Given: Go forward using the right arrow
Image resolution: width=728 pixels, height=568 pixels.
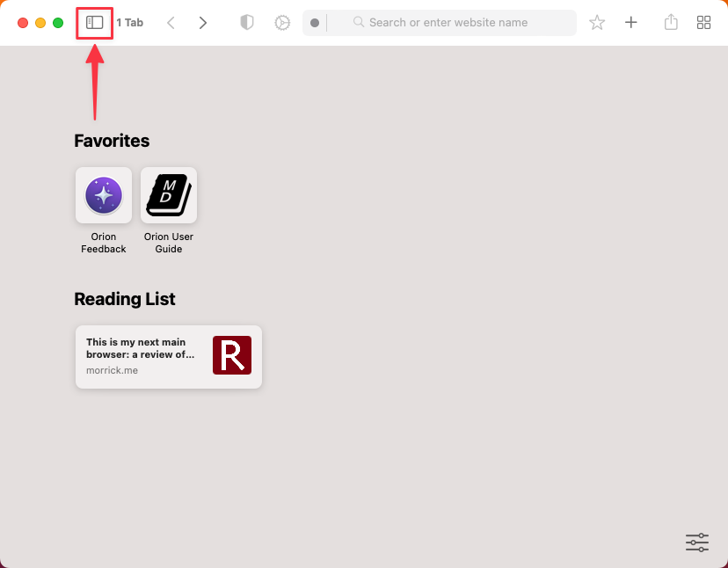Looking at the screenshot, I should [203, 22].
